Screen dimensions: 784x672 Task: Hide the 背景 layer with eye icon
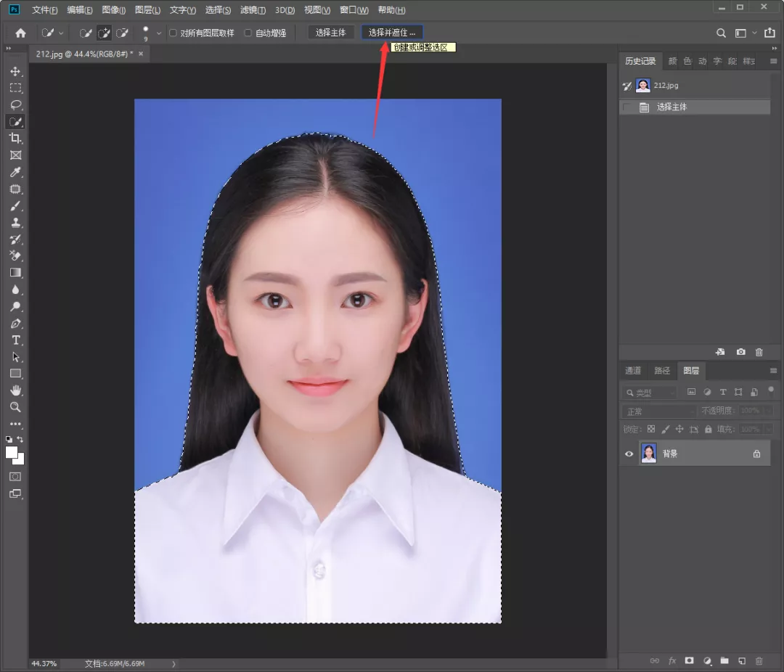[x=629, y=454]
